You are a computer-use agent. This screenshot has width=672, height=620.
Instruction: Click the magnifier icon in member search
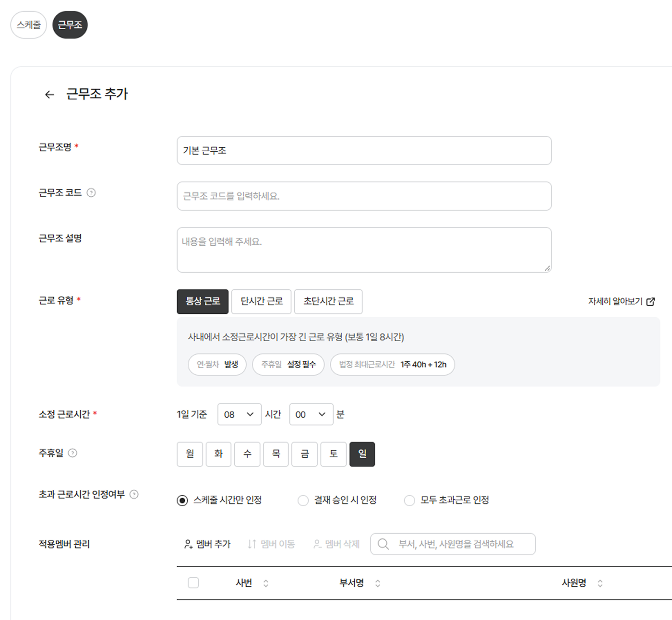383,544
